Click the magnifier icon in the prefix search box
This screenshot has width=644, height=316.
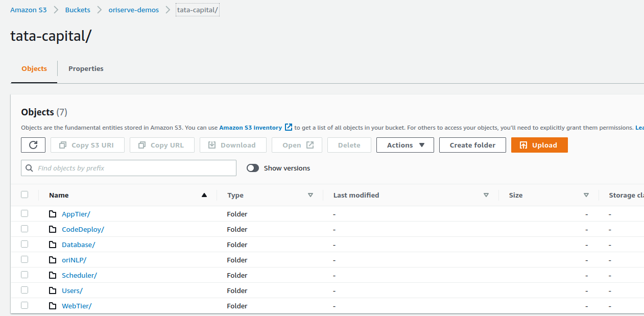[x=30, y=168]
